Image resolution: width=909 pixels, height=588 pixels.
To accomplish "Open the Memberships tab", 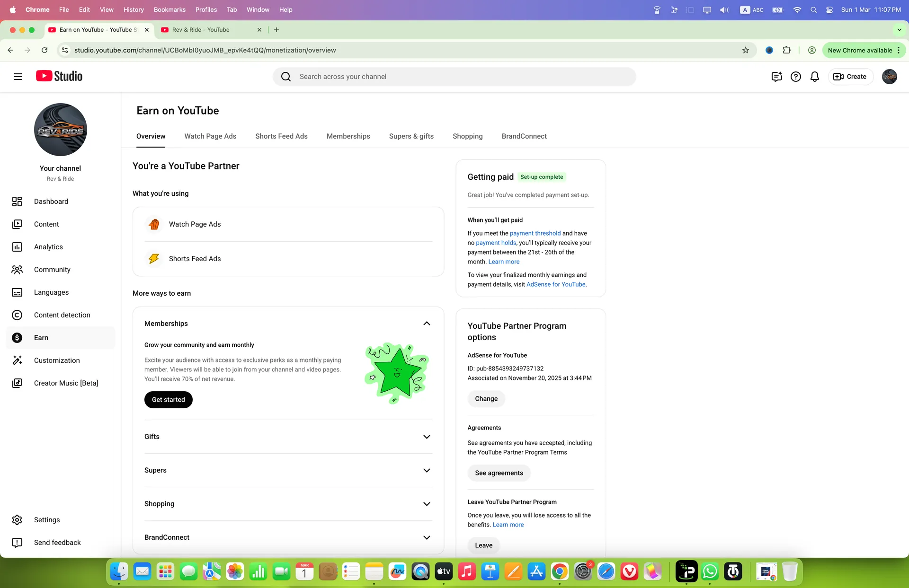I will 348,136.
